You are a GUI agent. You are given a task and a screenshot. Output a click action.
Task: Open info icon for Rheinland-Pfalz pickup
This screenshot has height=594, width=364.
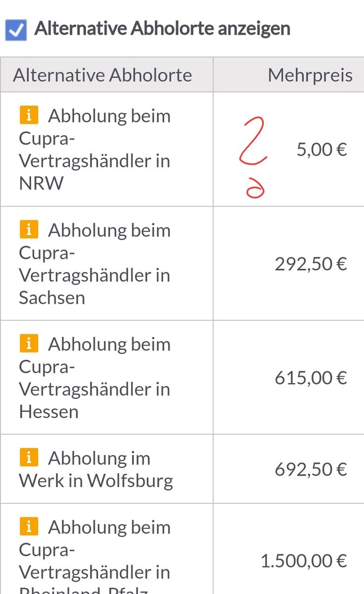click(x=29, y=527)
